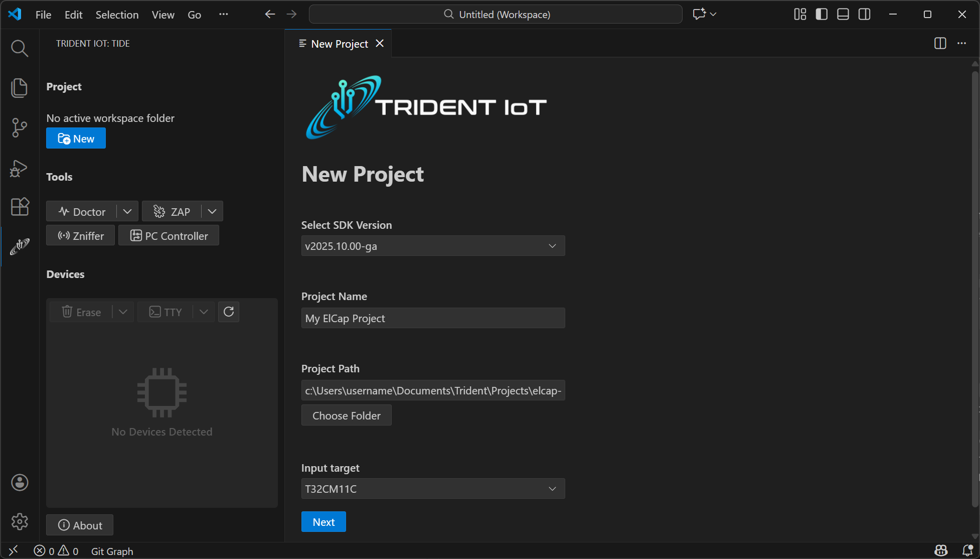The image size is (980, 559).
Task: Open editor More Actions ellipsis
Action: point(961,44)
